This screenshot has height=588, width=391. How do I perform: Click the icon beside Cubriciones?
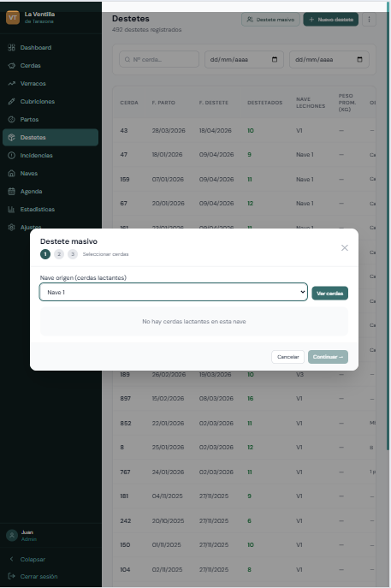tap(12, 102)
